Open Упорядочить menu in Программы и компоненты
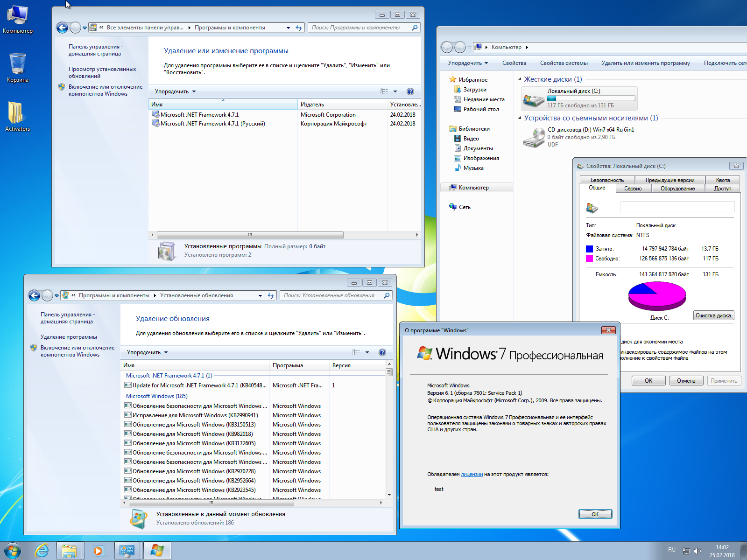The height and width of the screenshot is (560, 747). point(176,91)
